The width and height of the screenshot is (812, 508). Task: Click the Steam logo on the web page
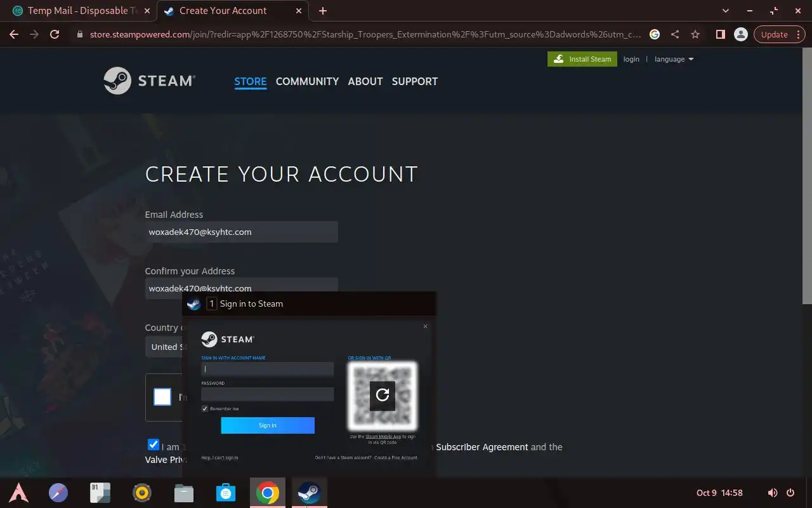[150, 81]
